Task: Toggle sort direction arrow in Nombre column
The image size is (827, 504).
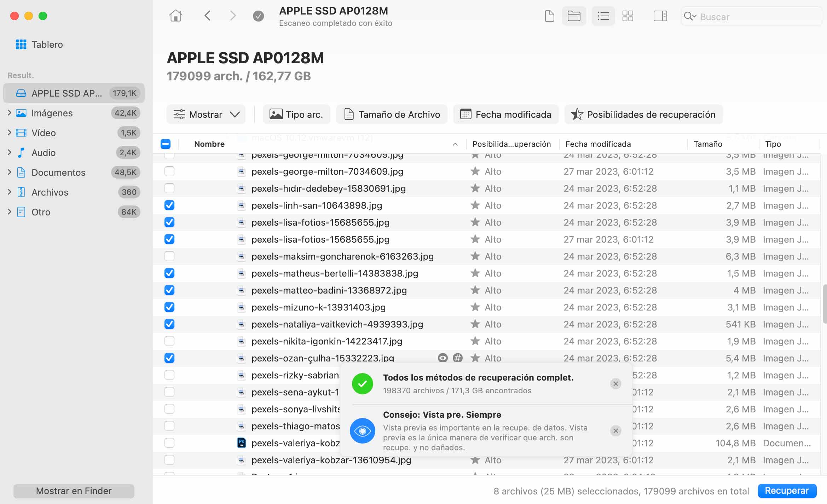Action: pyautogui.click(x=455, y=144)
